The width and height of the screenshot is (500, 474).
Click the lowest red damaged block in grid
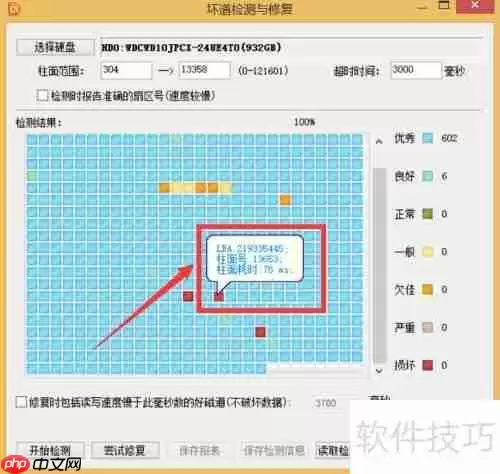[261, 332]
